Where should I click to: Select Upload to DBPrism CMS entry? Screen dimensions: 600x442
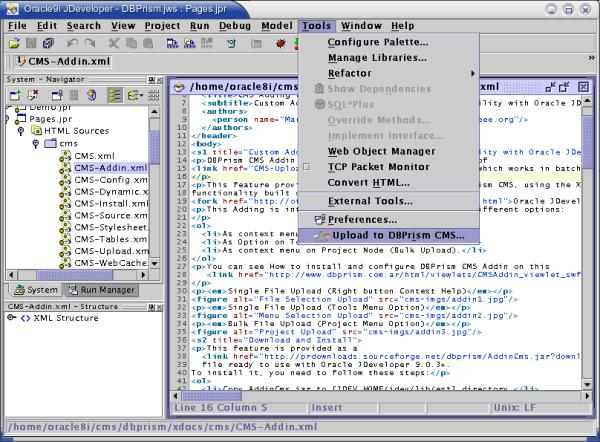pyautogui.click(x=389, y=235)
